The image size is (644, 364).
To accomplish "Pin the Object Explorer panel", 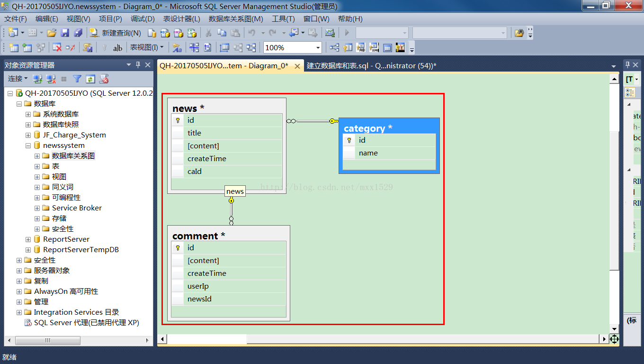I will (x=138, y=65).
